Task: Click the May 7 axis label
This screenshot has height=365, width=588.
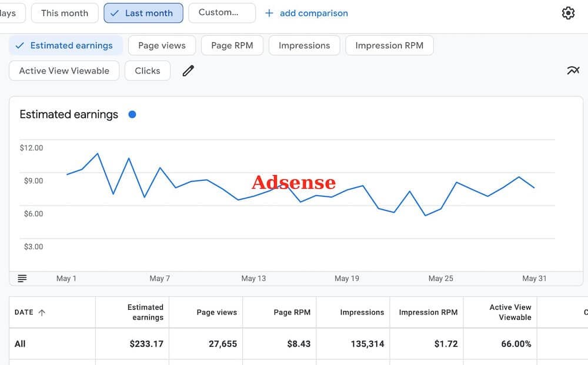Action: [160, 279]
